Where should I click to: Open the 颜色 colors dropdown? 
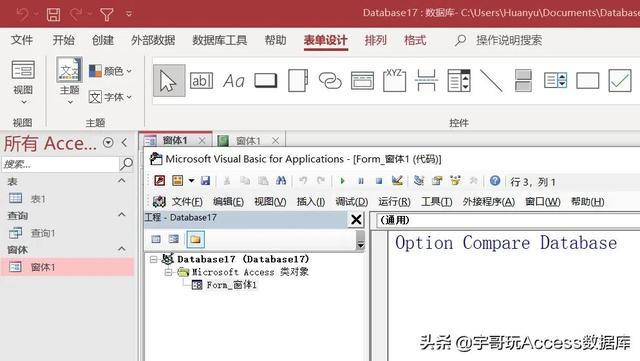point(110,71)
